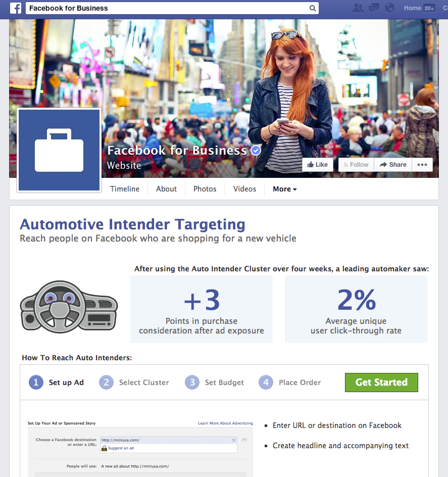
Task: Click the Facebook logo icon
Action: (x=16, y=8)
